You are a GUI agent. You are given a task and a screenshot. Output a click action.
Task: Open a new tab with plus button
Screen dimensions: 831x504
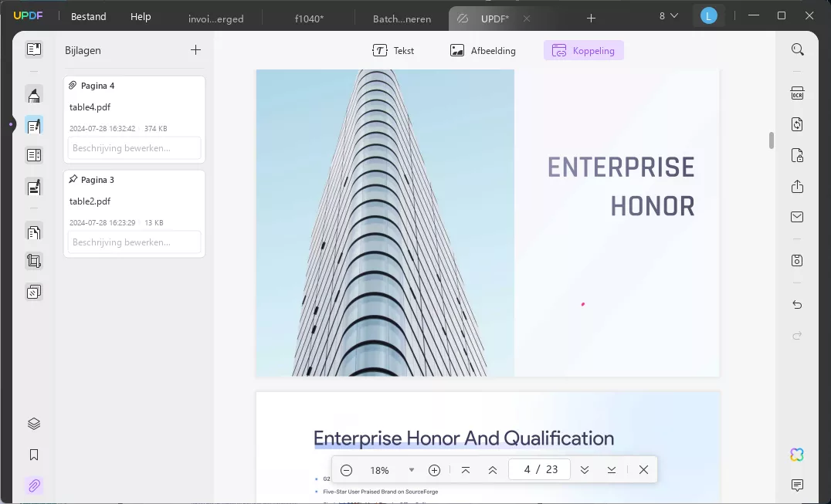[x=591, y=19]
